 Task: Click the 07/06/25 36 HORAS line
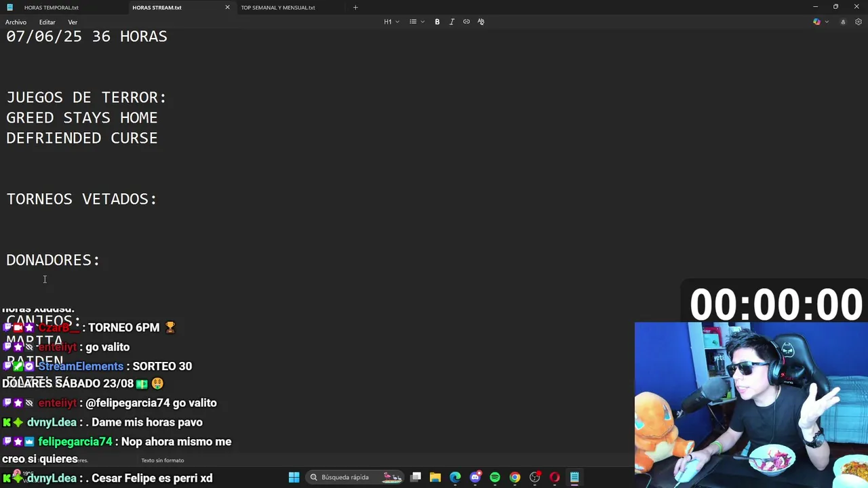coord(87,37)
